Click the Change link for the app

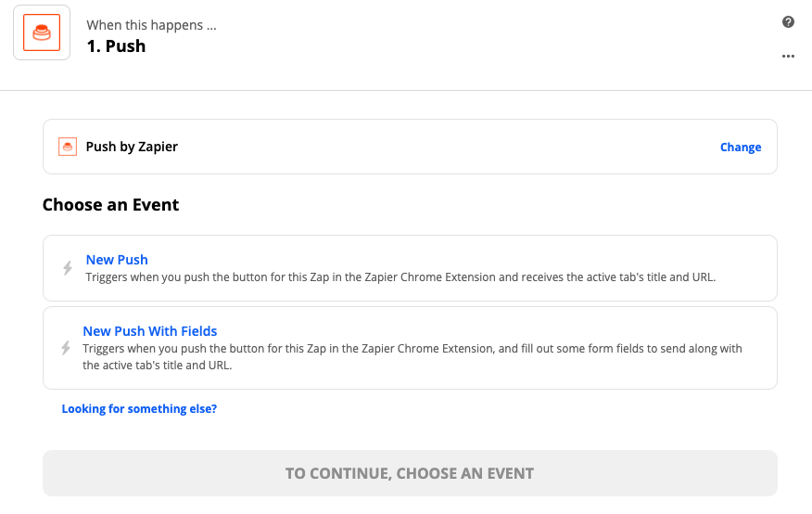pyautogui.click(x=741, y=147)
